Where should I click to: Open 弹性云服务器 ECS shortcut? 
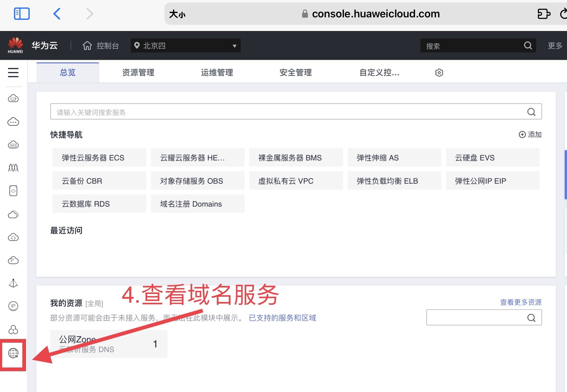click(x=99, y=158)
